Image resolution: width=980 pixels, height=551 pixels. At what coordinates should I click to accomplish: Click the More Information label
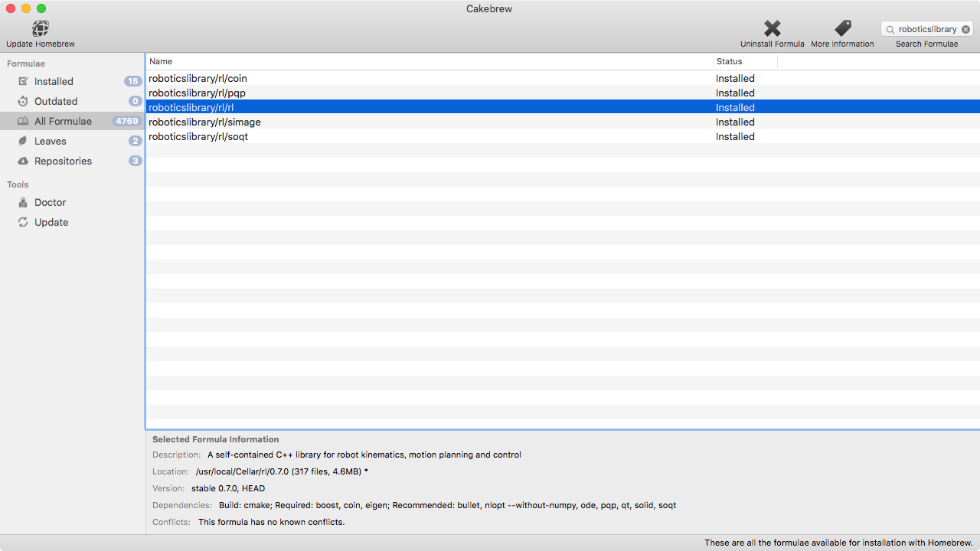click(842, 44)
